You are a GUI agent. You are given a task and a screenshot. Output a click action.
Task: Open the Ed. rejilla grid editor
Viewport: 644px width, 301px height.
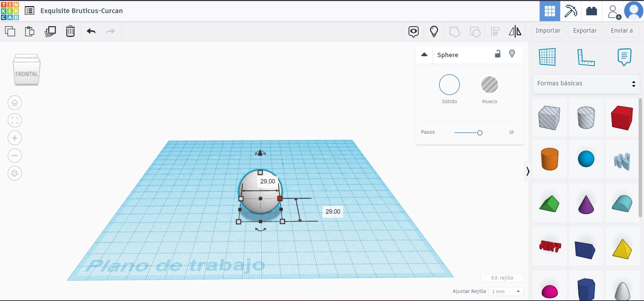(502, 278)
